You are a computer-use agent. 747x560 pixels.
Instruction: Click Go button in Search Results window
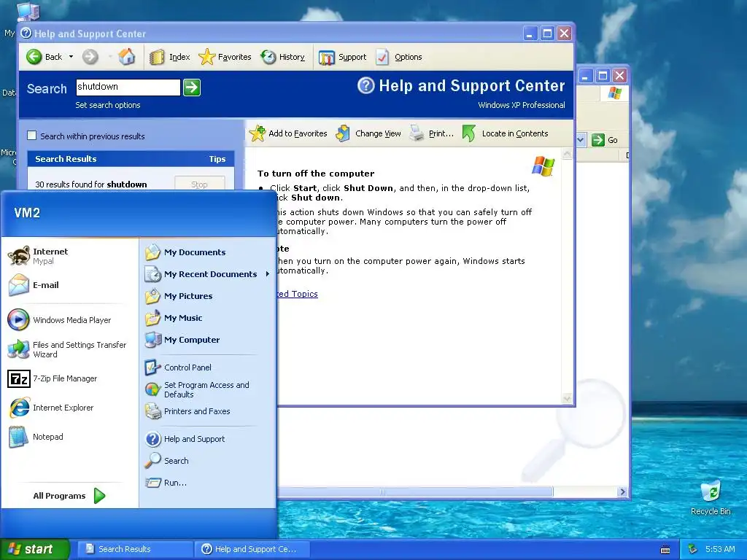pyautogui.click(x=605, y=140)
